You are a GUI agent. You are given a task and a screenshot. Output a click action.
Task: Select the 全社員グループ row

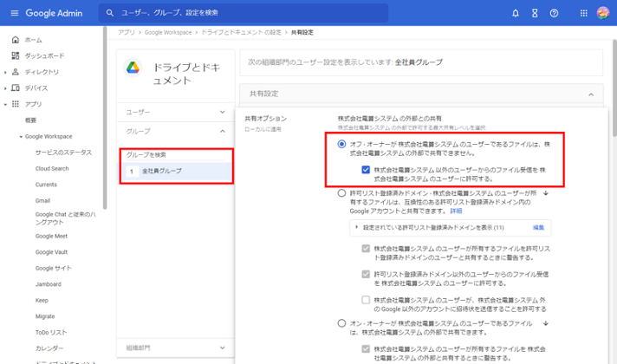[x=176, y=172]
